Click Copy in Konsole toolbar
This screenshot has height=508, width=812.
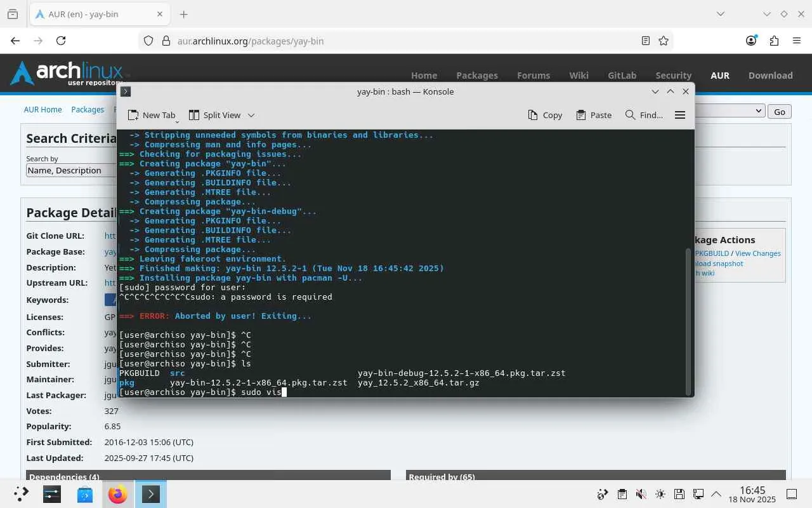(x=545, y=115)
